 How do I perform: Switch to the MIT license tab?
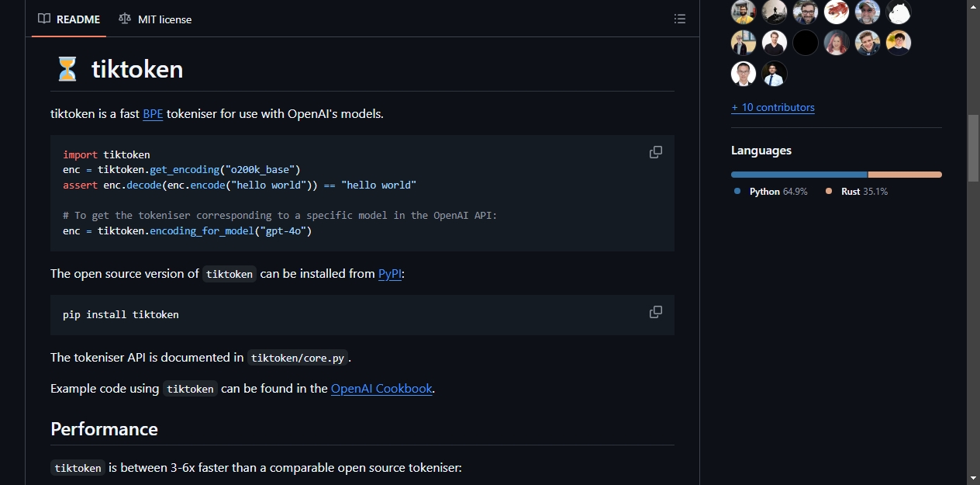click(155, 19)
